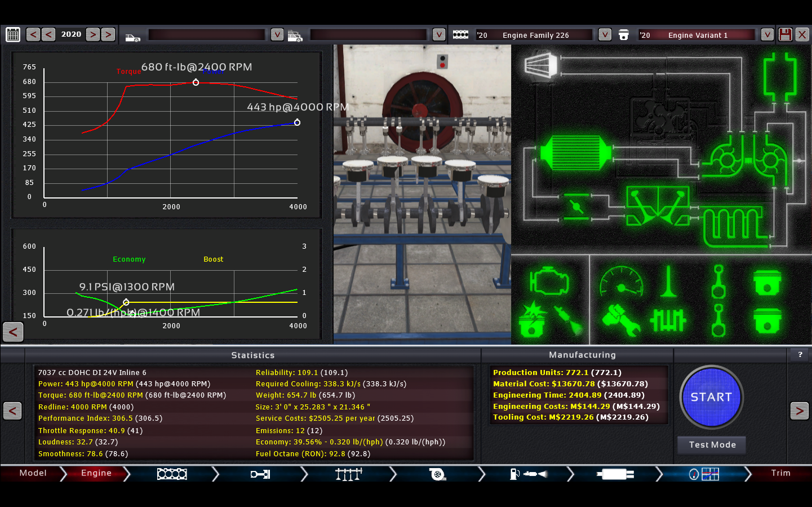Select the air filter cone icon

540,65
